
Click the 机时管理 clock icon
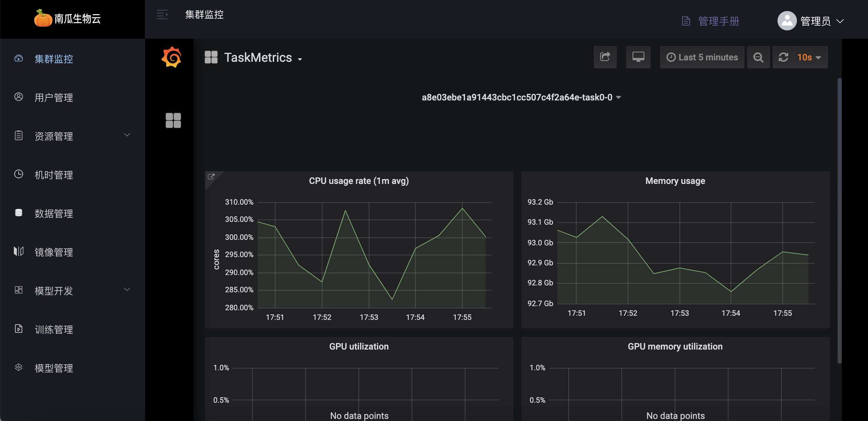tap(19, 174)
